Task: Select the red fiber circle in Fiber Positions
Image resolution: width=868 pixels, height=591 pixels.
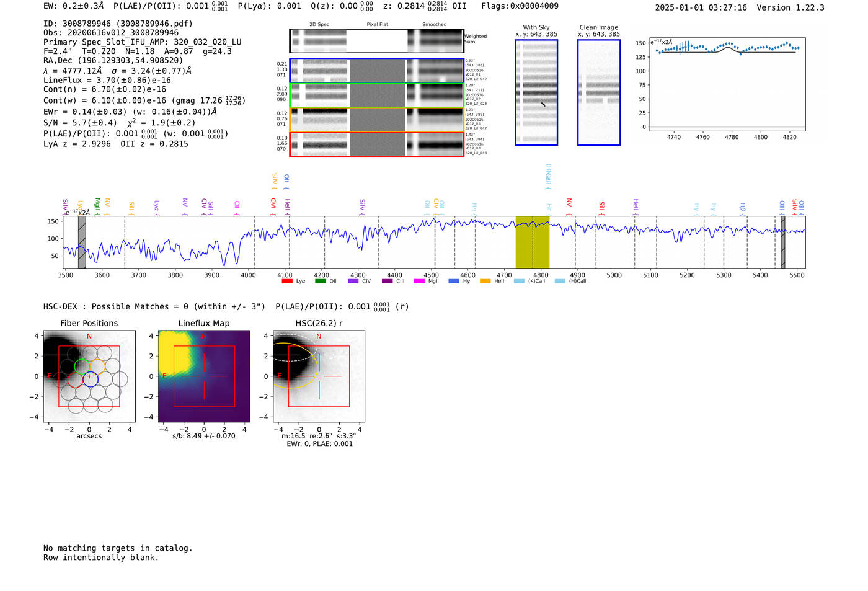Action: (x=75, y=379)
